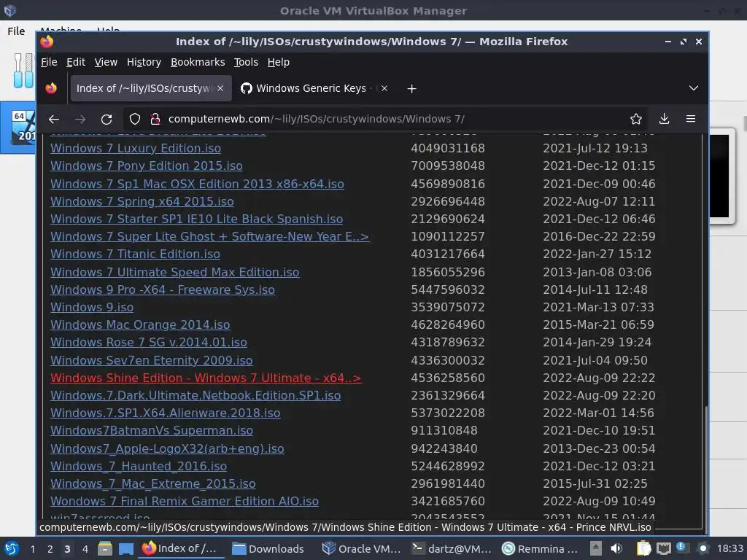Screen dimensions: 747x560
Task: Click Windows 7 Sp1 Mac OSX Edition link
Action: [197, 184]
